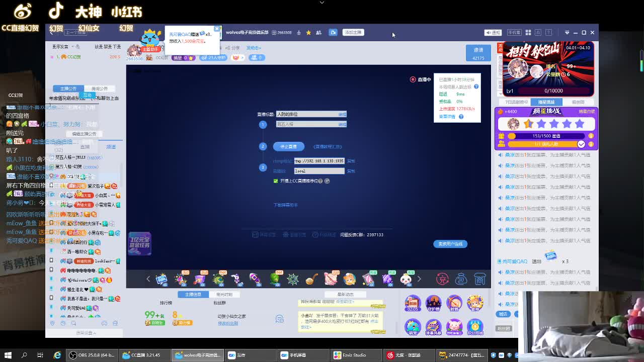The height and width of the screenshot is (362, 644).
Task: Open the taskbar search icon
Action: point(24,355)
